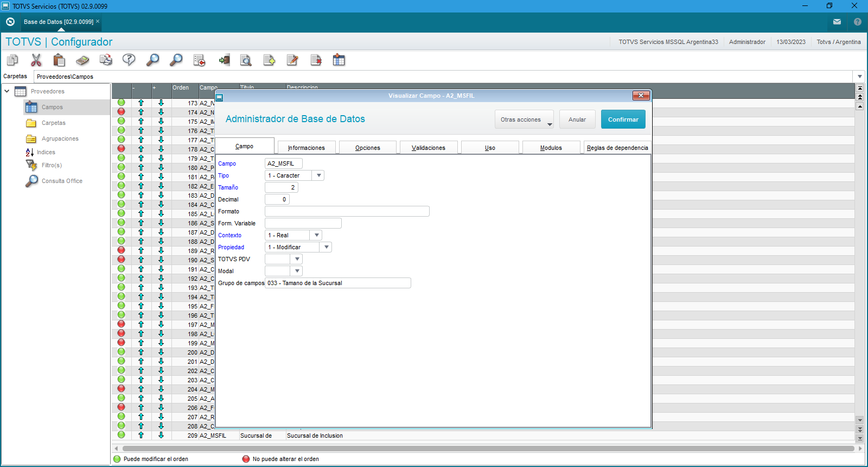This screenshot has width=868, height=467.
Task: Click the magnifier icon beside the help bubble
Action: pyautogui.click(x=152, y=60)
